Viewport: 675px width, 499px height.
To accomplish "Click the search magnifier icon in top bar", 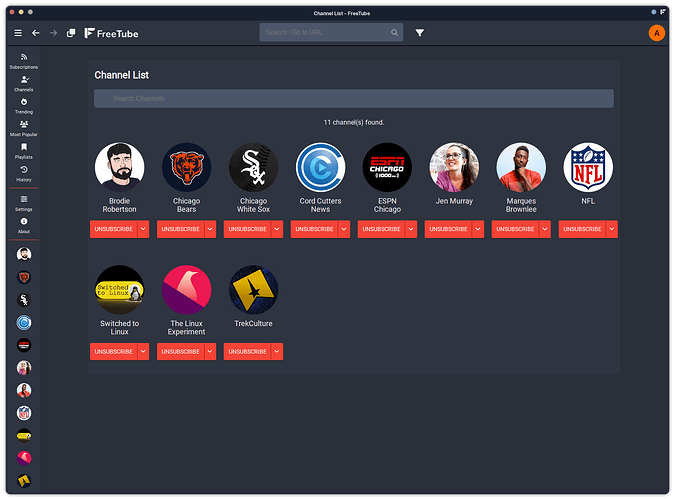I will pyautogui.click(x=394, y=33).
